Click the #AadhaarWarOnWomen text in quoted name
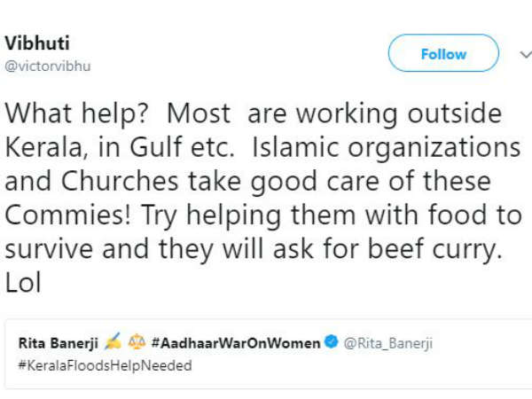This screenshot has width=532, height=399. [236, 342]
